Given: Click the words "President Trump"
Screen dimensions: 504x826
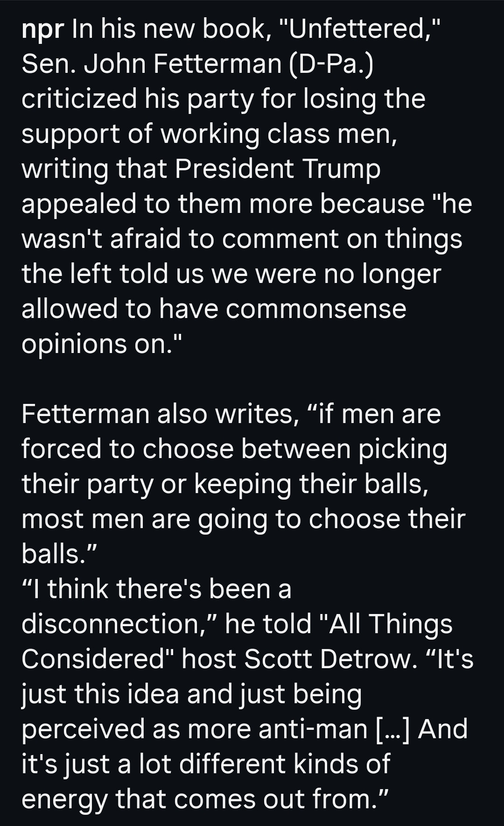Looking at the screenshot, I should tap(277, 169).
